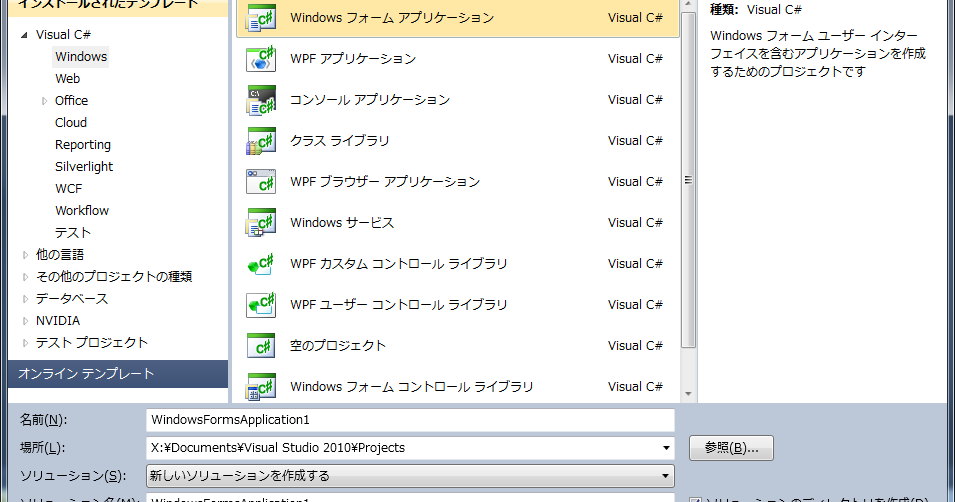
Task: Choose the コンソール アプリケーション template icon
Action: tap(261, 100)
